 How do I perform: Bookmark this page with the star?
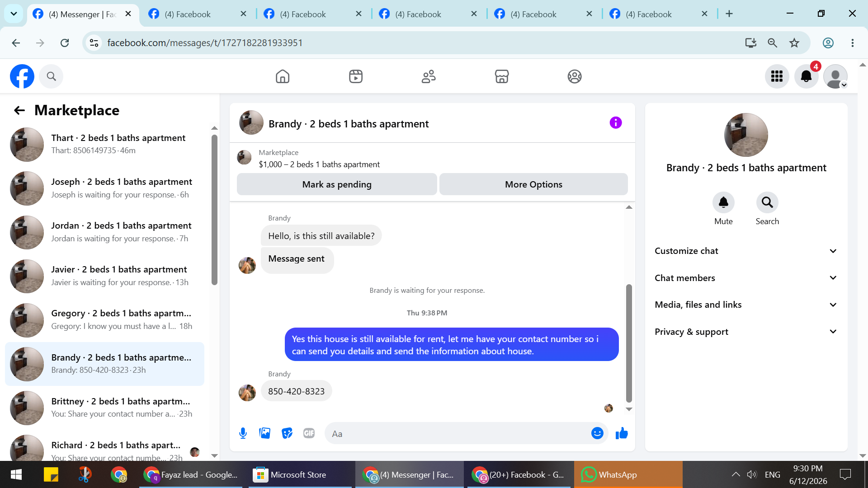point(794,43)
